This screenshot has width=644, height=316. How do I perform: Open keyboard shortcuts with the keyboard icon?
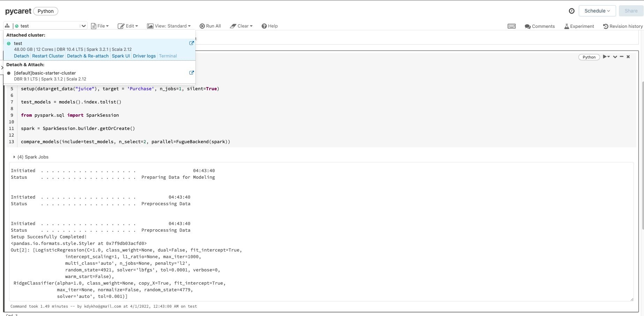511,26
